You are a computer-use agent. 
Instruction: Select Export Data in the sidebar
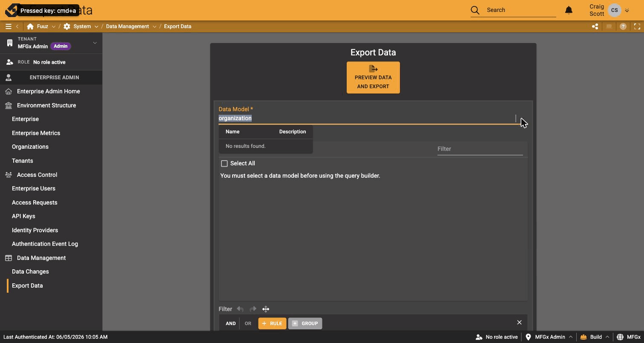pos(27,285)
